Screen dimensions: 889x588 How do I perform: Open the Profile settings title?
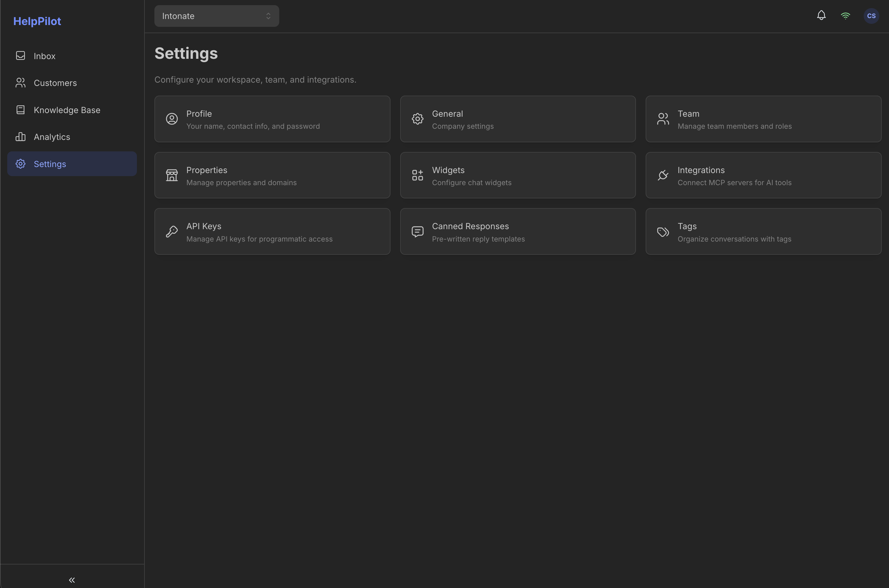point(199,114)
